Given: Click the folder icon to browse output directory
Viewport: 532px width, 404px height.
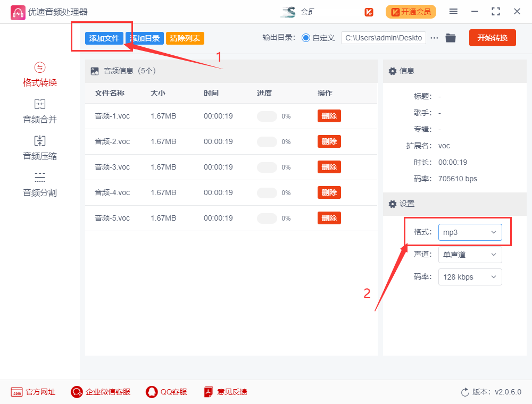Looking at the screenshot, I should (x=450, y=38).
